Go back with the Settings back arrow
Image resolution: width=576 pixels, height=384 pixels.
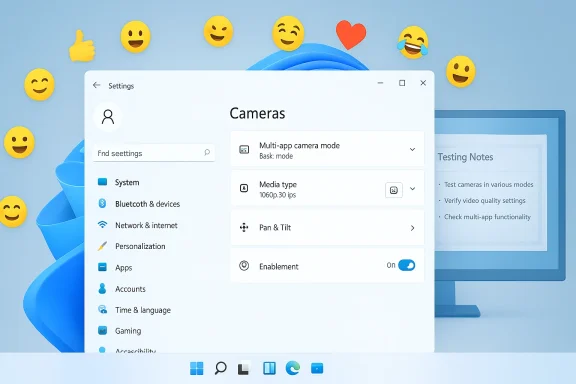click(97, 85)
